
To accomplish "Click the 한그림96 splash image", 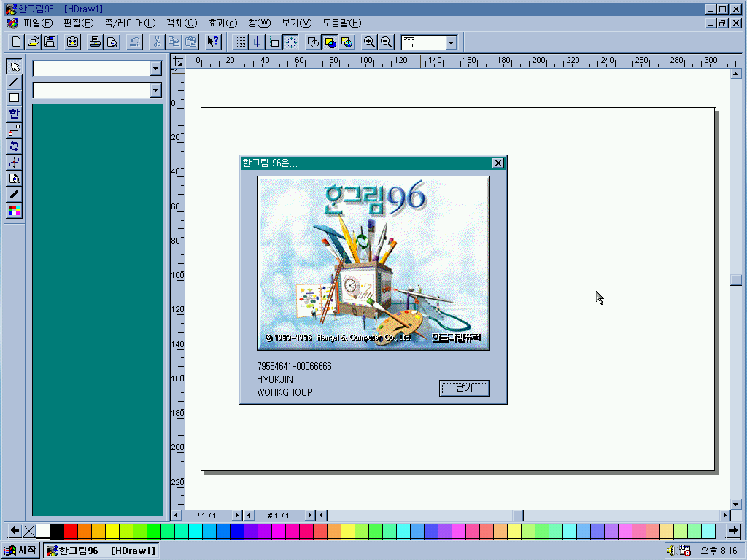I will 373,263.
